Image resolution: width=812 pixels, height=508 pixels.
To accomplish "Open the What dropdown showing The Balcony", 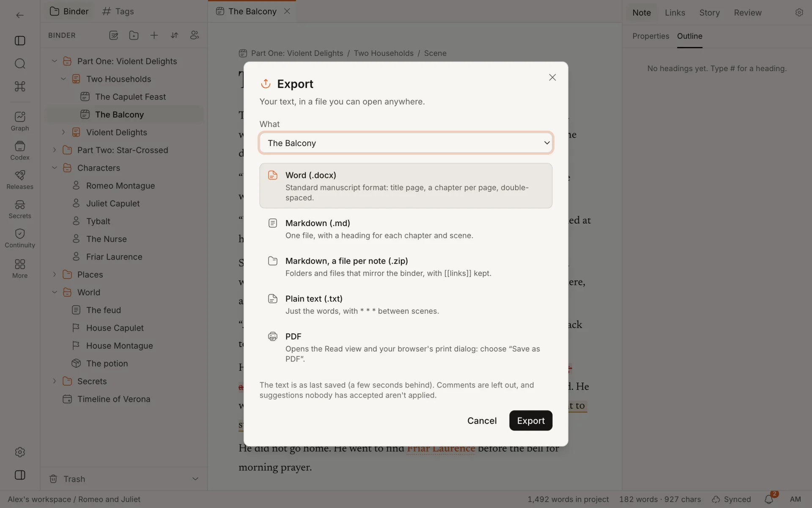I will [x=406, y=143].
